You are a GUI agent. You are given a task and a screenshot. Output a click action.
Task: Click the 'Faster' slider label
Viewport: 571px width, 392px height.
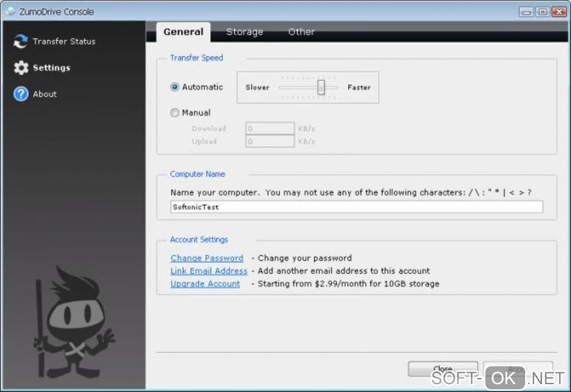point(359,87)
